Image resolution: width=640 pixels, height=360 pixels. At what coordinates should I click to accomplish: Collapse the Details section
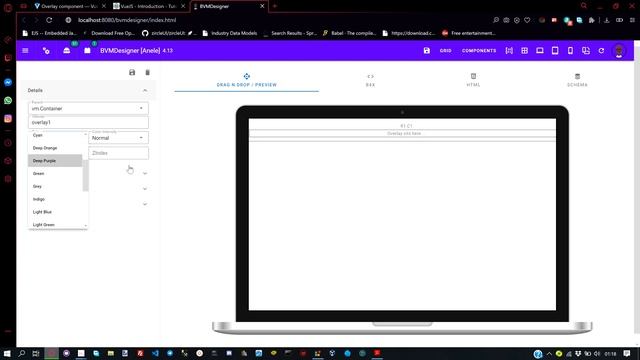click(x=145, y=90)
